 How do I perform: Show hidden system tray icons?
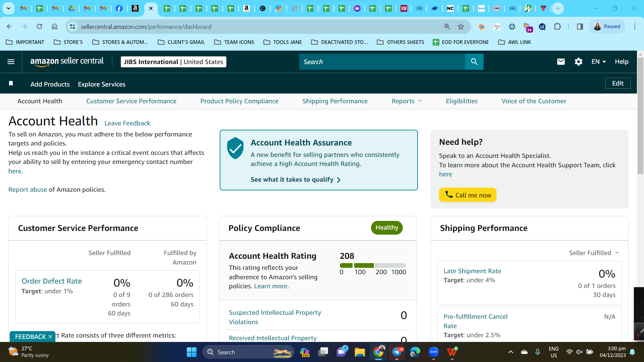point(511,352)
